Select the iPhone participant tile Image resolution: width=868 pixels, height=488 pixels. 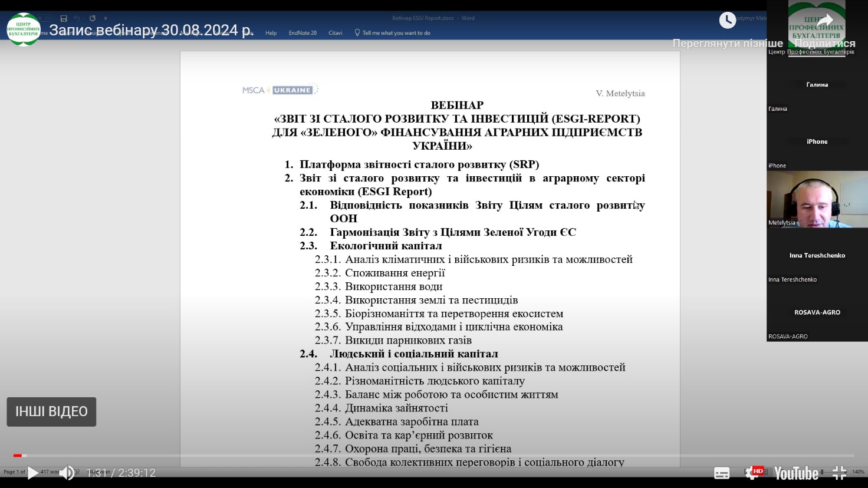(x=817, y=142)
